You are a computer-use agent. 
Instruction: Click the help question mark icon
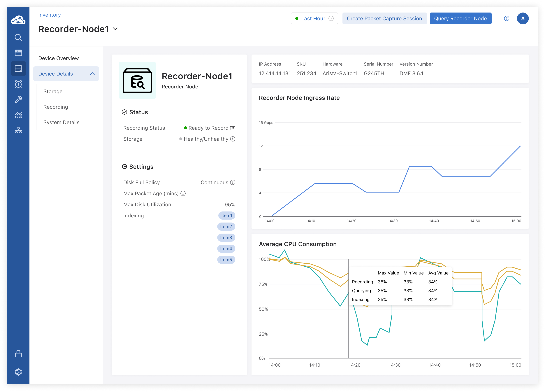pyautogui.click(x=507, y=18)
